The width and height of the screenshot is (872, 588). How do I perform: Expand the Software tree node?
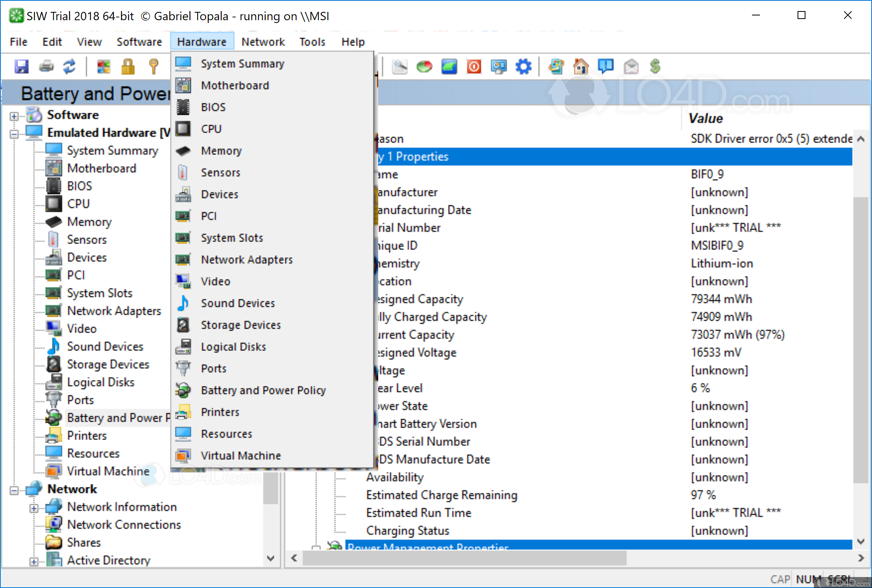[x=14, y=116]
